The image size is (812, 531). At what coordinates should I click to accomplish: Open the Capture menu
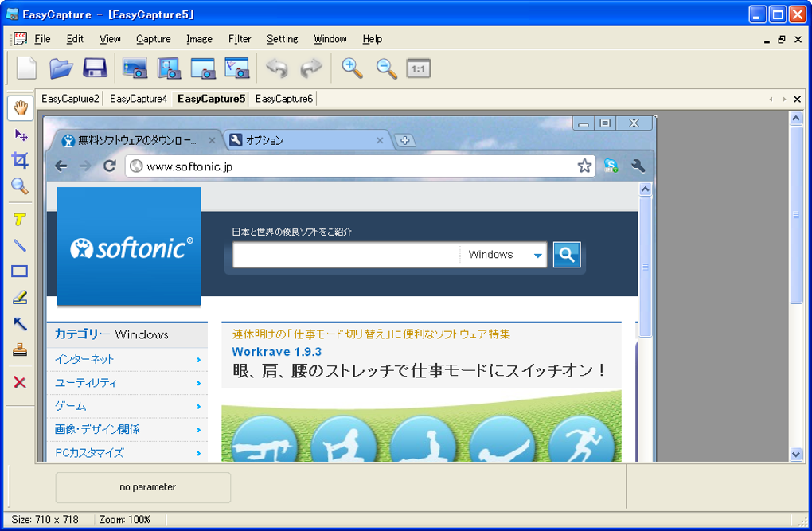tap(153, 38)
